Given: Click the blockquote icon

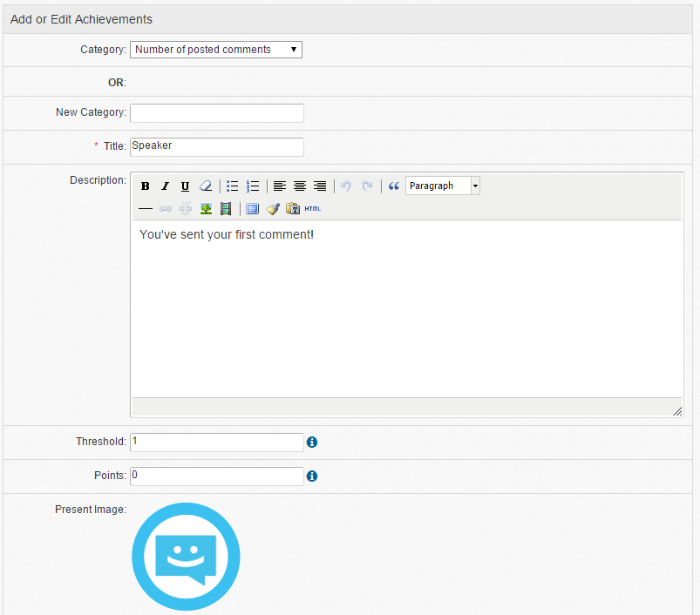Looking at the screenshot, I should click(x=394, y=186).
